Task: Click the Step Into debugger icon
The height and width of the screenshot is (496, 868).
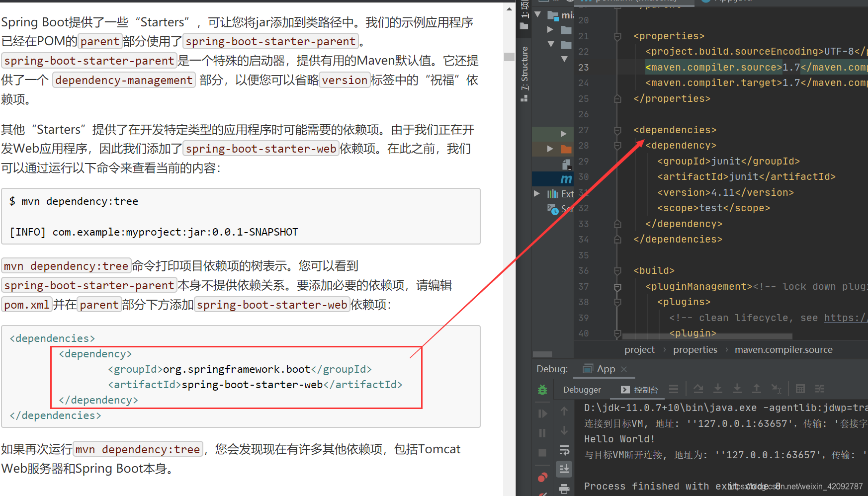Action: 718,389
